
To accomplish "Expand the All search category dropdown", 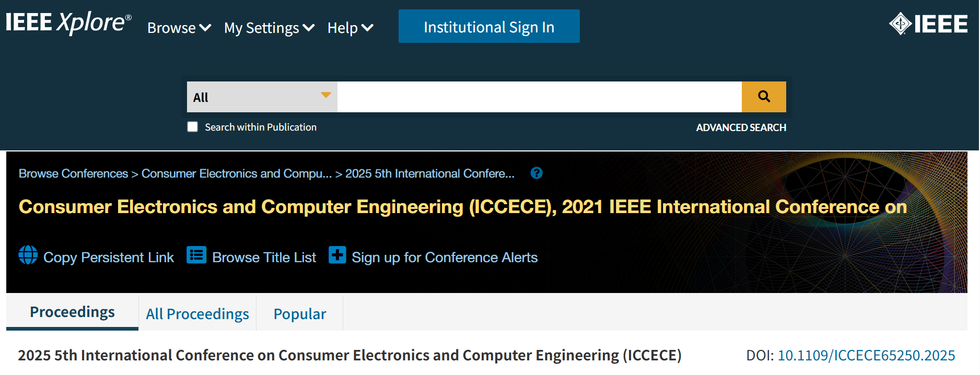I will pyautogui.click(x=262, y=97).
